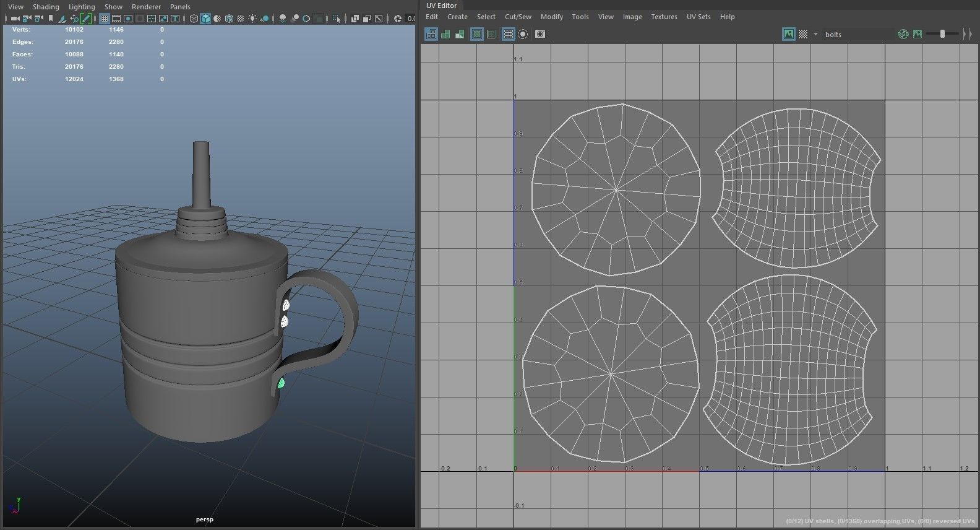Click the viewport Shadows icon
The width and height of the screenshot is (980, 530).
[x=264, y=19]
